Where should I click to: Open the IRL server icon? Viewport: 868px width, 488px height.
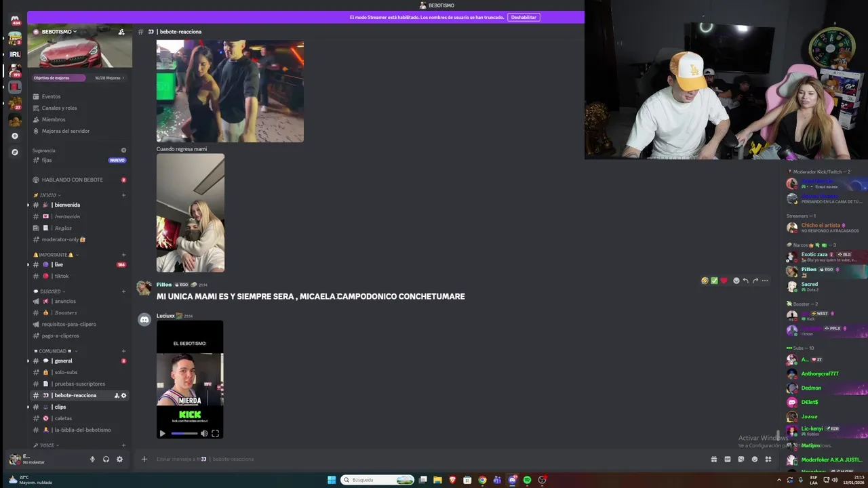click(x=14, y=54)
